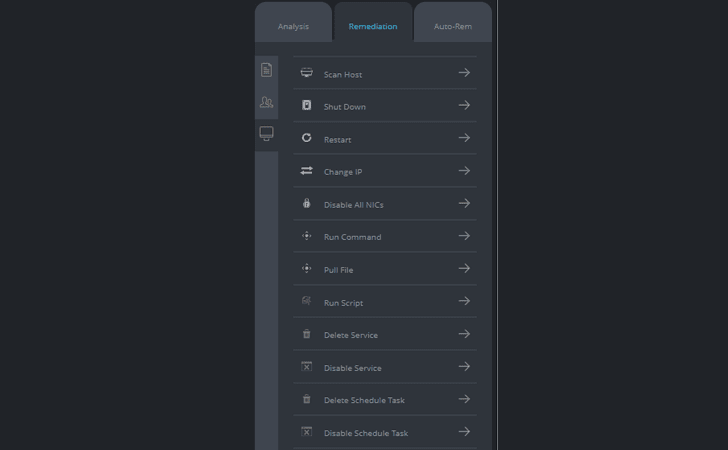Click the Delete Service trash icon

[x=306, y=334]
